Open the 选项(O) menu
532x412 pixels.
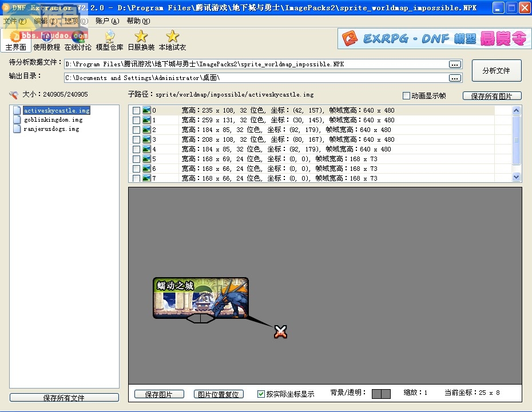pyautogui.click(x=77, y=21)
